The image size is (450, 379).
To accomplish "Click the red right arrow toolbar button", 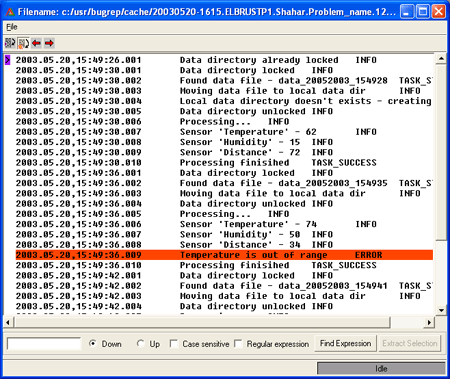I will [x=49, y=43].
